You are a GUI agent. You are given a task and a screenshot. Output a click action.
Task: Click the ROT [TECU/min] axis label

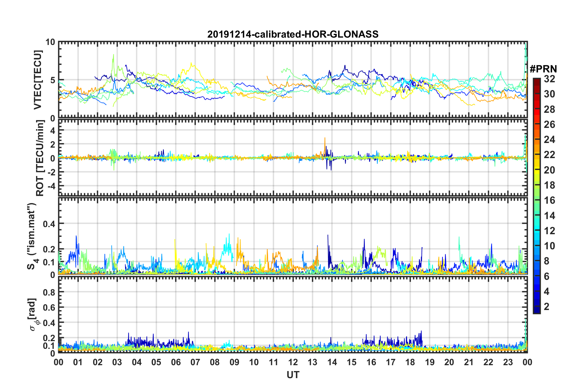(40, 158)
